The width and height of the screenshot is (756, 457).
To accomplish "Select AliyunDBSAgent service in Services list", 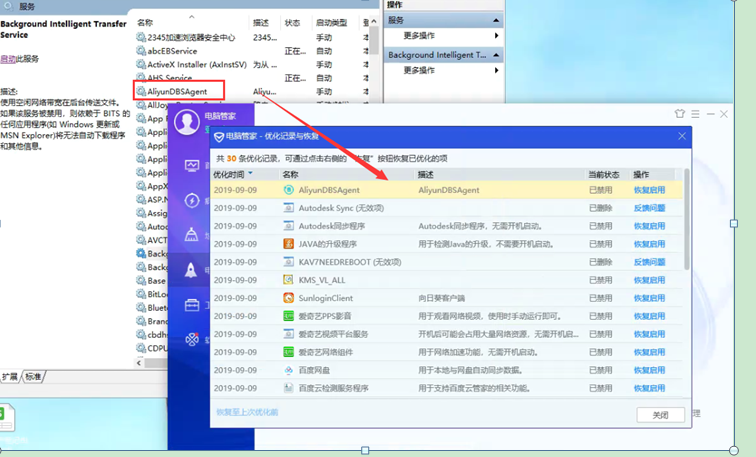I will coord(178,91).
